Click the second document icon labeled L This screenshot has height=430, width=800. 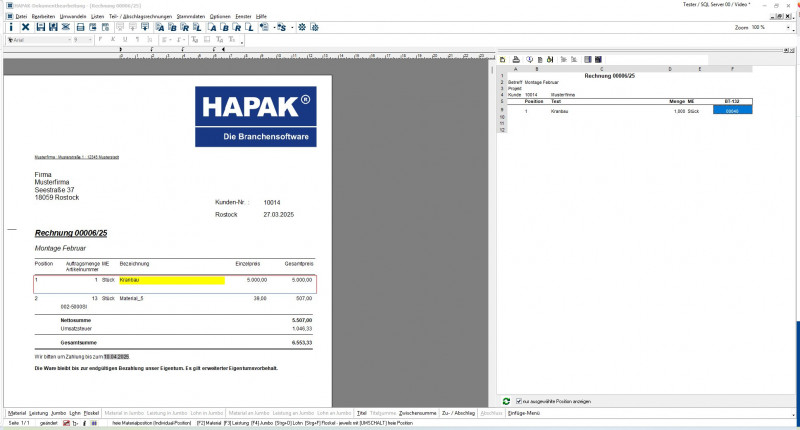coord(250,28)
